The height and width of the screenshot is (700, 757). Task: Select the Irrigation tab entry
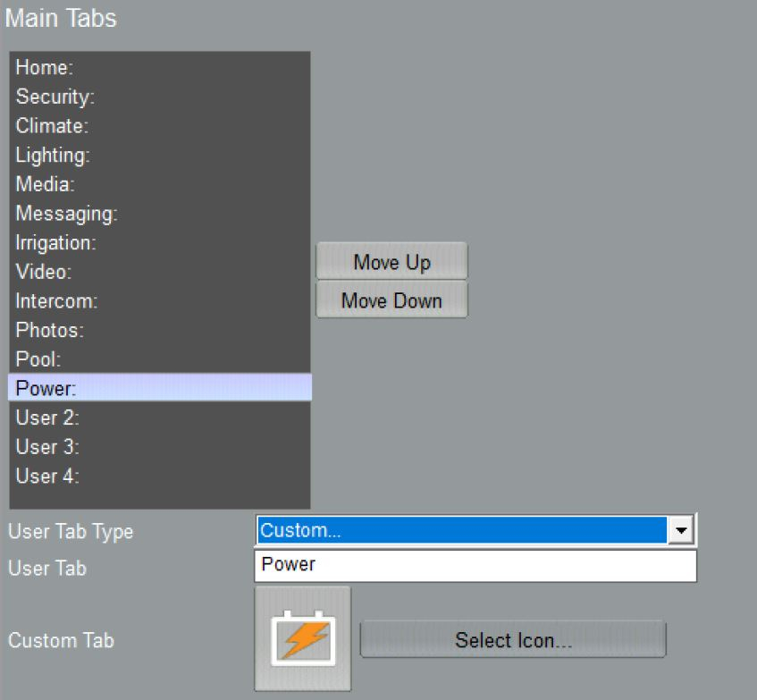(159, 243)
